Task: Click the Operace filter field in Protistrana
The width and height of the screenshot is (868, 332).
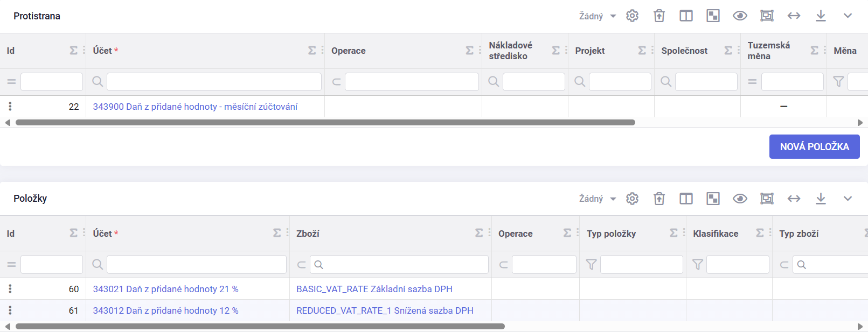Action: (412, 82)
